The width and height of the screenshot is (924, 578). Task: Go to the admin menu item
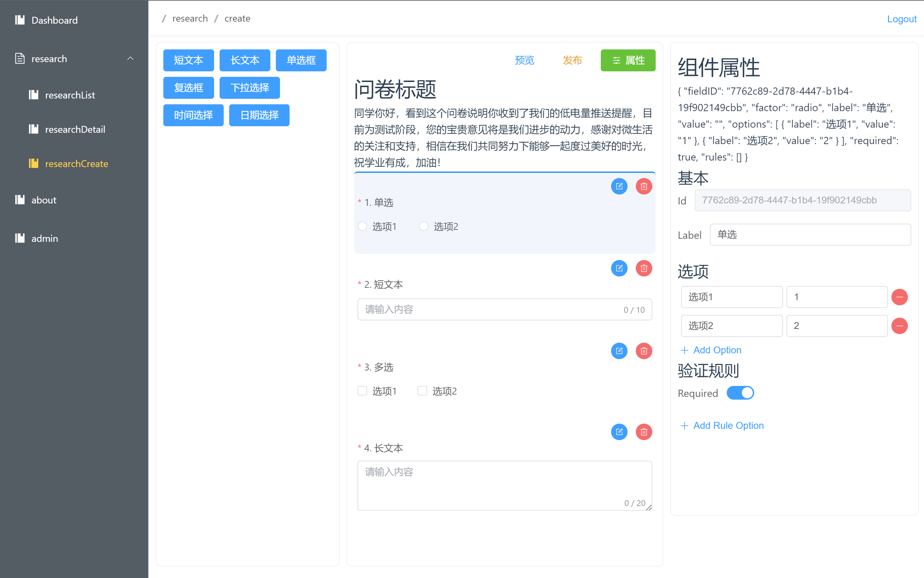click(x=45, y=238)
